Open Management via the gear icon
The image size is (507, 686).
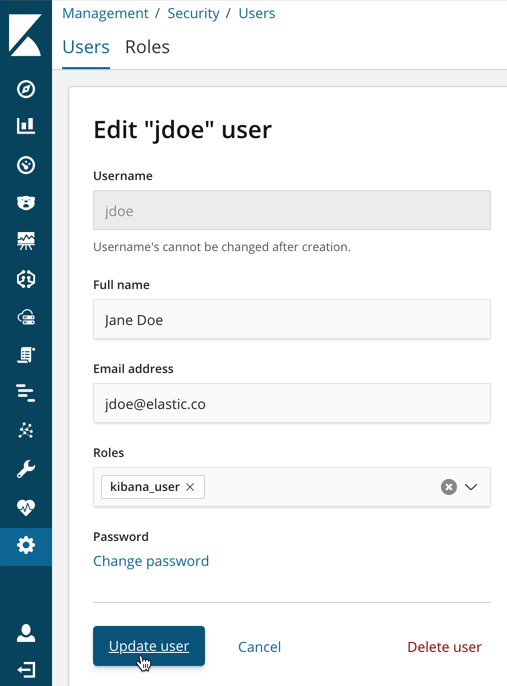26,546
